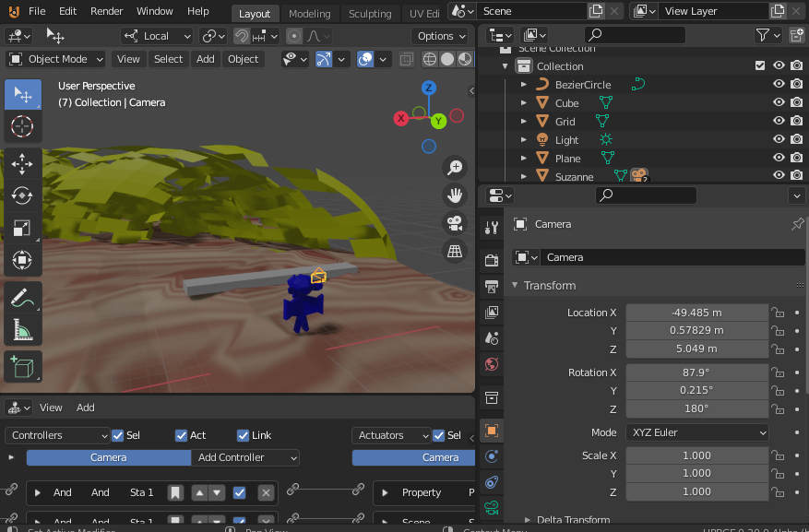Move first And controller up
Image resolution: width=809 pixels, height=532 pixels.
(199, 493)
